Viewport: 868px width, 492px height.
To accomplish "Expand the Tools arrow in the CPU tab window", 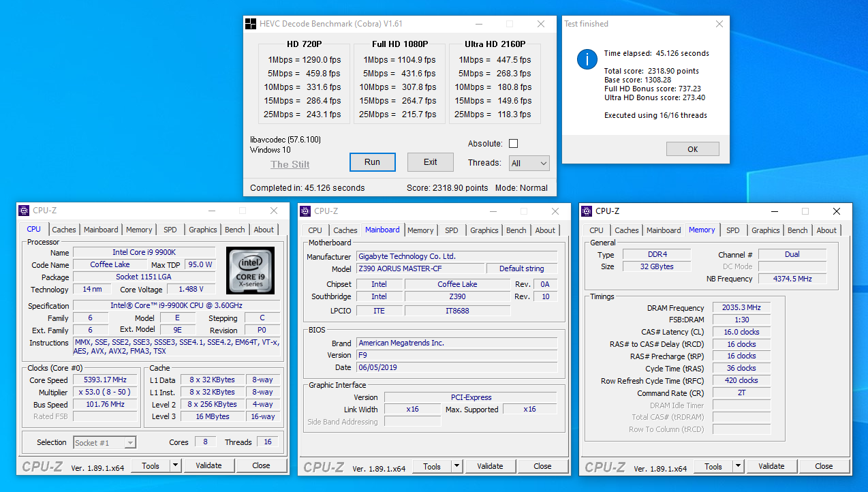I will click(x=175, y=465).
